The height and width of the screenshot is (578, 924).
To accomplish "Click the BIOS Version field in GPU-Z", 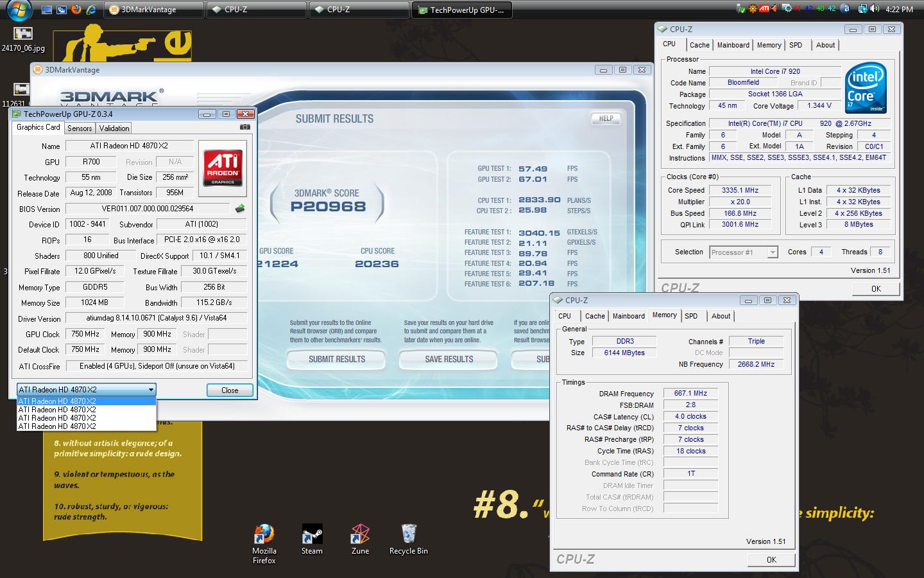I will tap(148, 209).
